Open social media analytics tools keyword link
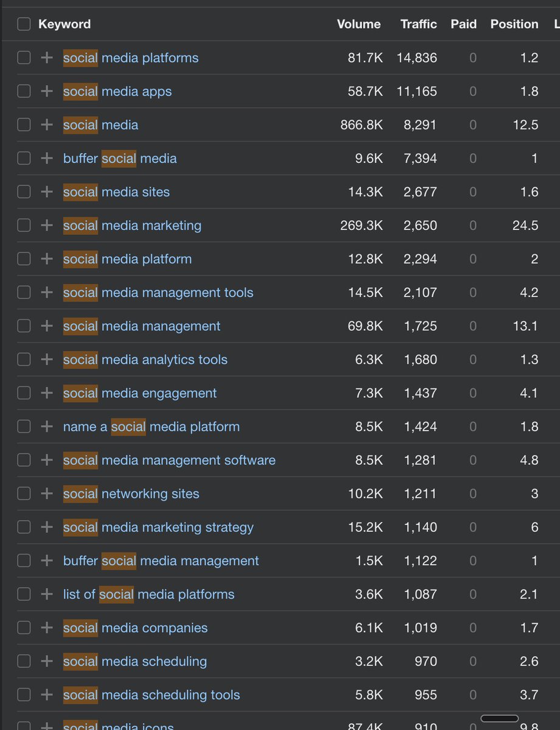Image resolution: width=560 pixels, height=730 pixels. tap(145, 360)
